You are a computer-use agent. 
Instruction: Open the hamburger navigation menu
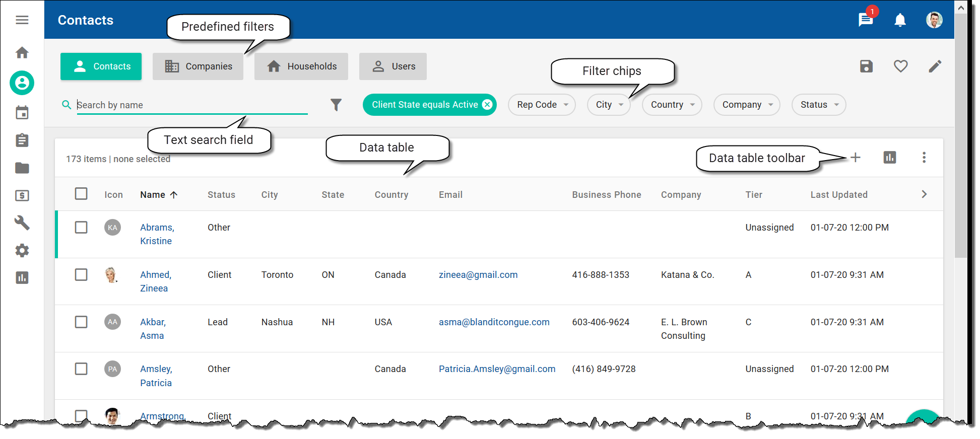click(22, 20)
